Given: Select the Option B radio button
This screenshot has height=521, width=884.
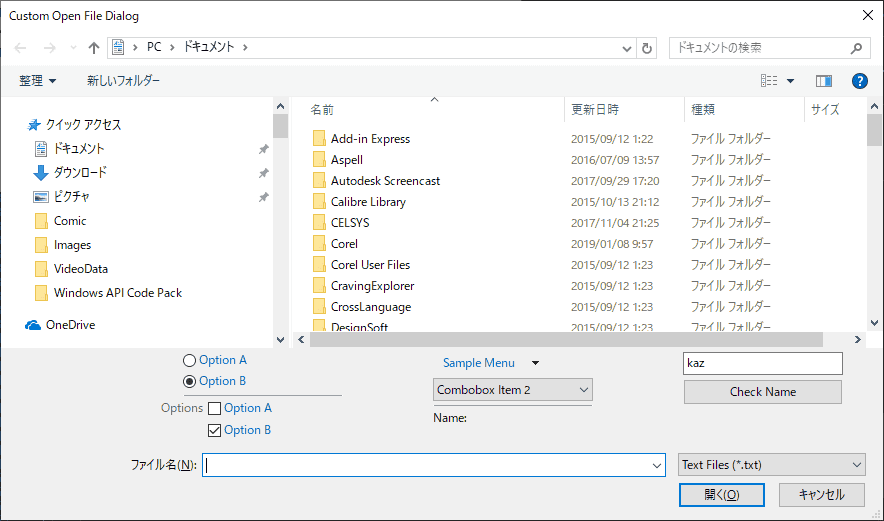Looking at the screenshot, I should (x=189, y=382).
